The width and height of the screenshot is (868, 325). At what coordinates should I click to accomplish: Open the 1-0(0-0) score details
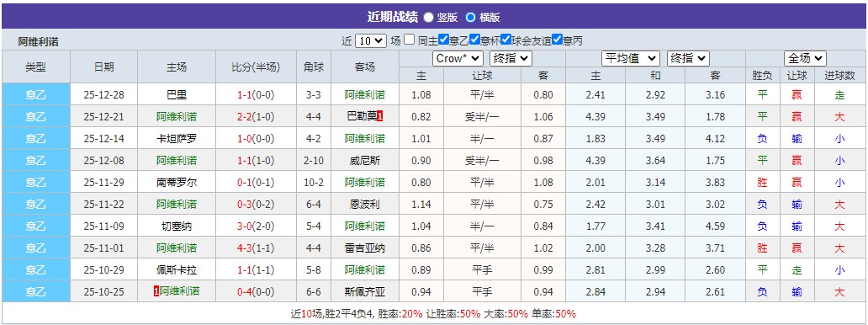tap(256, 139)
